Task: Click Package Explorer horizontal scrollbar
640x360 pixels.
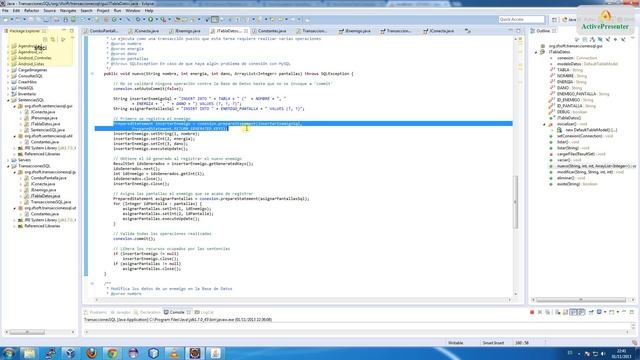Action: click(x=27, y=332)
